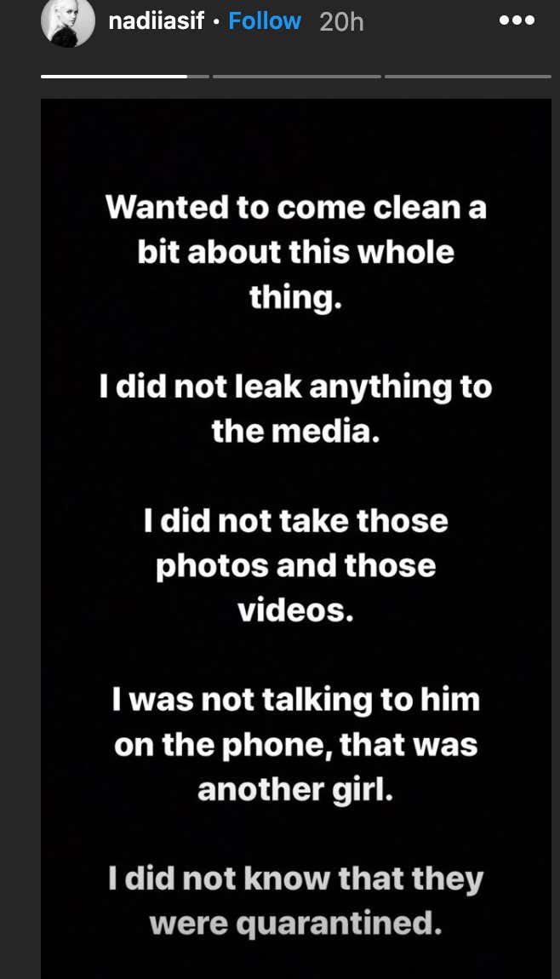Open the nadiiasif profile picture
Image resolution: width=560 pixels, height=979 pixels.
pos(68,21)
